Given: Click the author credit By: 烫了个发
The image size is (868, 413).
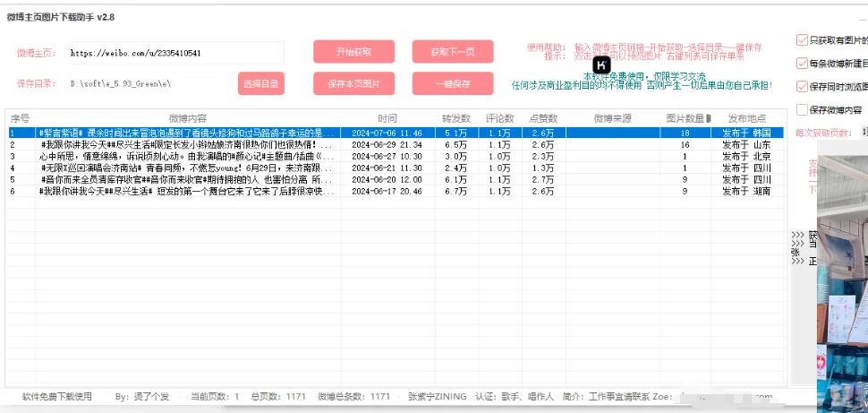Looking at the screenshot, I should [x=142, y=397].
